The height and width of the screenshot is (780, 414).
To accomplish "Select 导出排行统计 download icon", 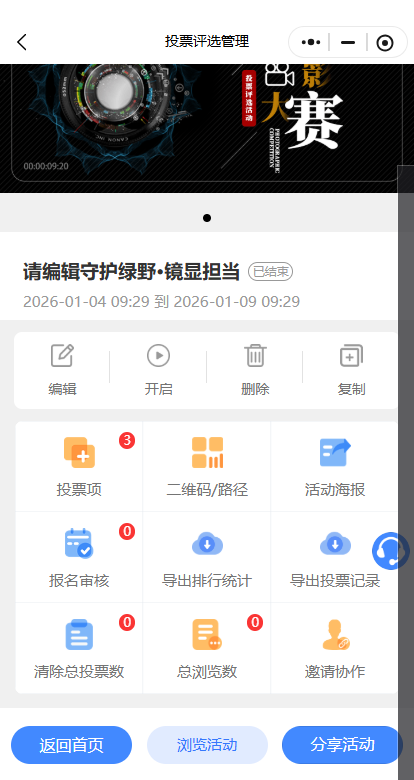I will point(207,544).
